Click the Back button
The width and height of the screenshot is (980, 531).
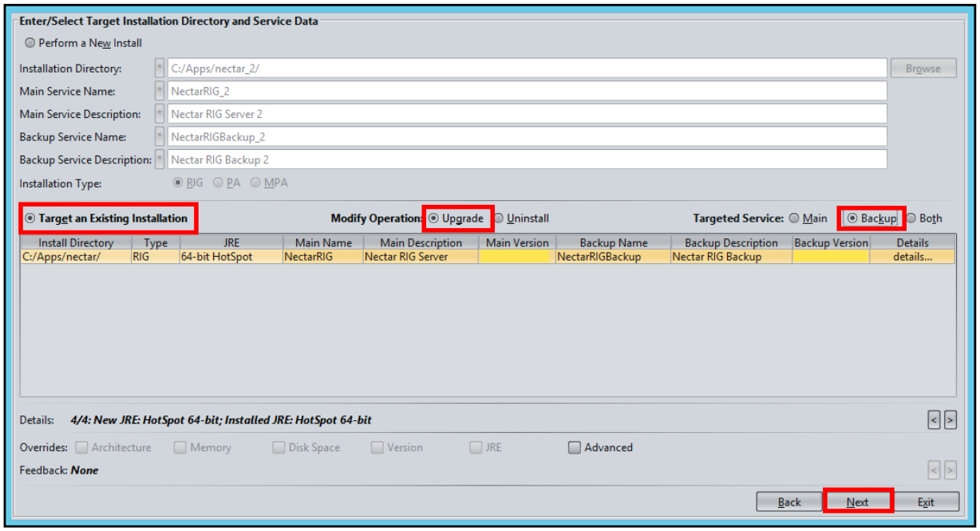(789, 501)
